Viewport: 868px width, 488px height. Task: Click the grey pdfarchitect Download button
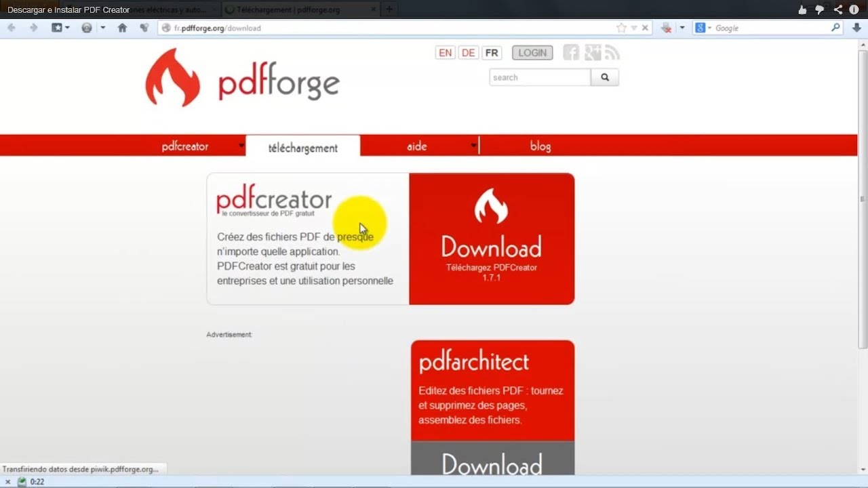pos(492,459)
